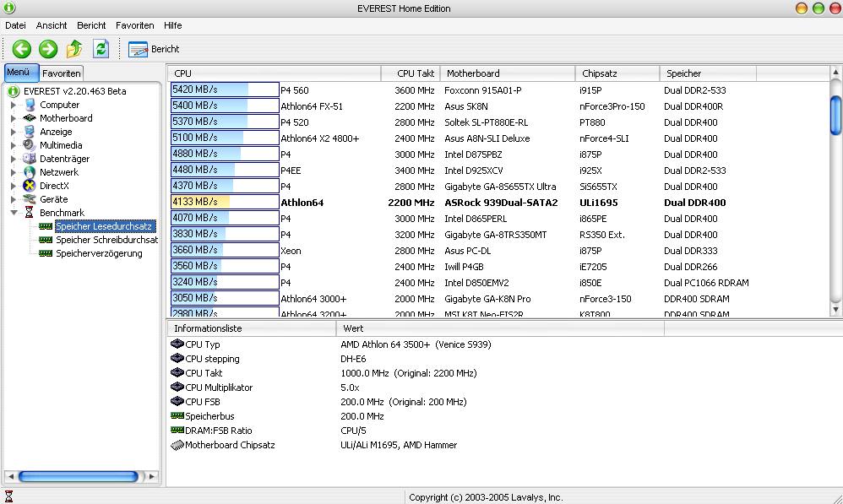Select Speicherverzögerung benchmark item
This screenshot has height=504, width=843.
(x=99, y=253)
